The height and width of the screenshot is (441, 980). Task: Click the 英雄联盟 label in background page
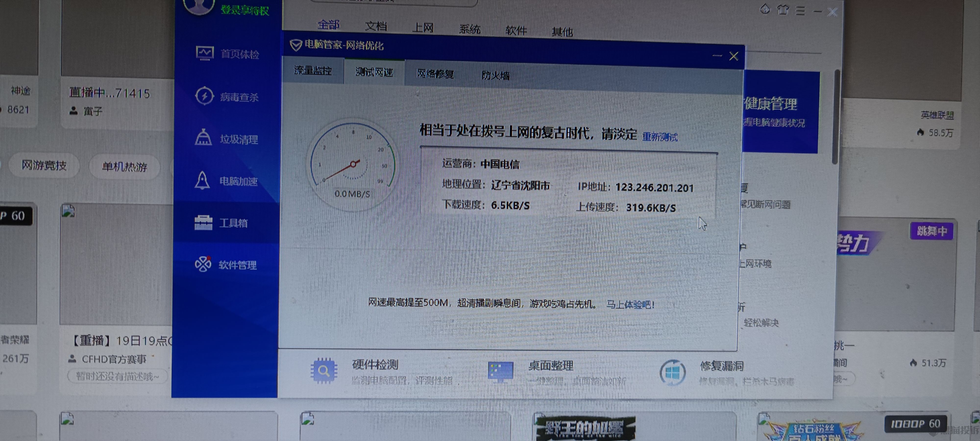pyautogui.click(x=937, y=115)
